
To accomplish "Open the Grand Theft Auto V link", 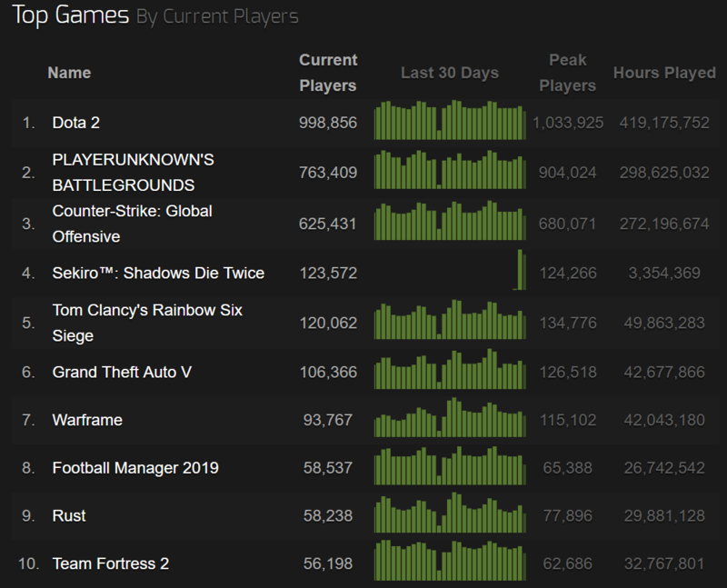I will (122, 372).
